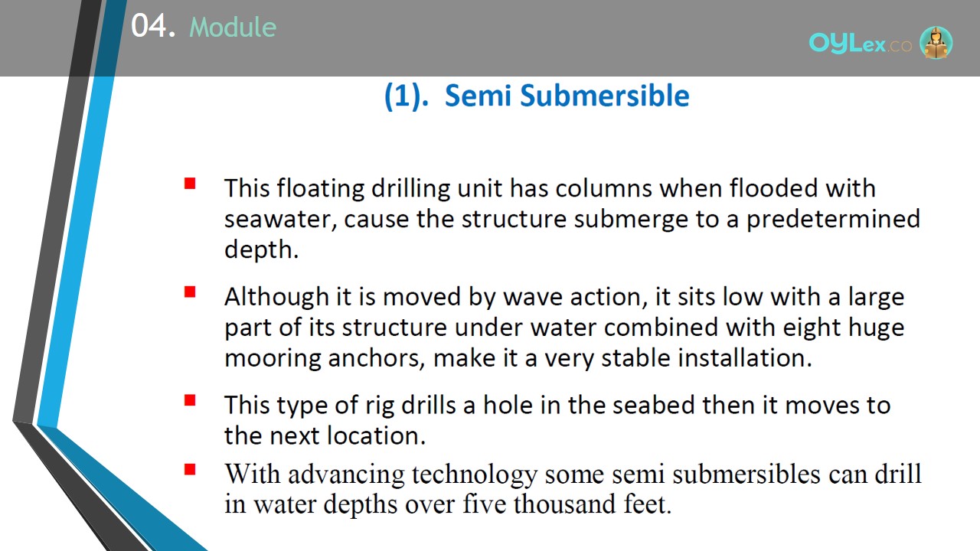
Task: Click the OYLex.co avatar icon
Action: point(936,43)
